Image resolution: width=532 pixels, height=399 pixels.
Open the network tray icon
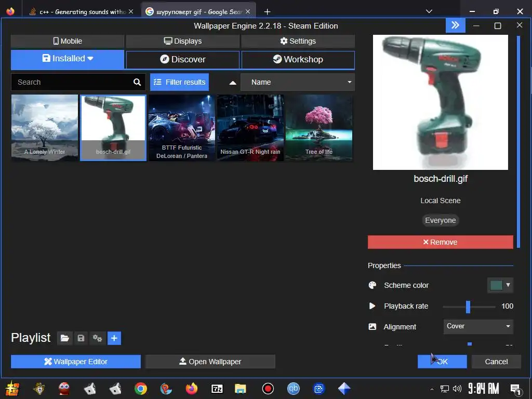(444, 389)
